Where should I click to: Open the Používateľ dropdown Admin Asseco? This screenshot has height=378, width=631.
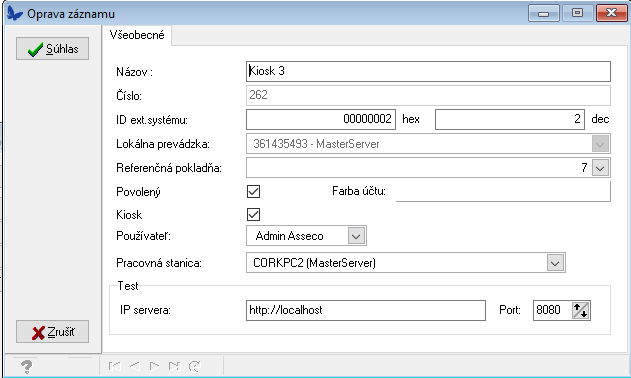(306, 235)
